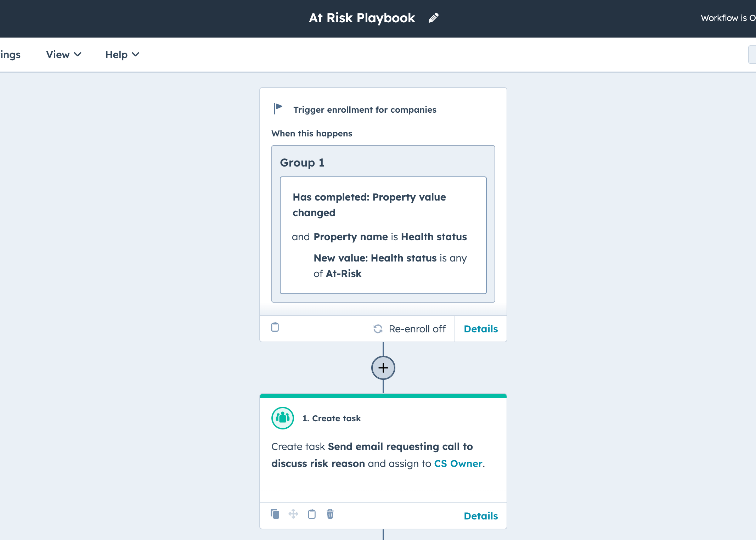Toggle the Re-enroll off setting
The height and width of the screenshot is (540, 756).
[x=417, y=329]
